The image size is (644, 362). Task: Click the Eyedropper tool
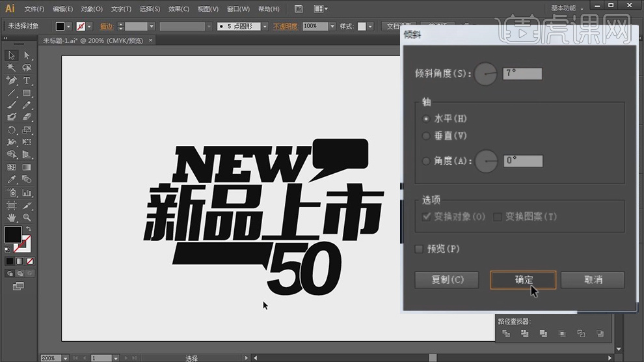tap(12, 180)
